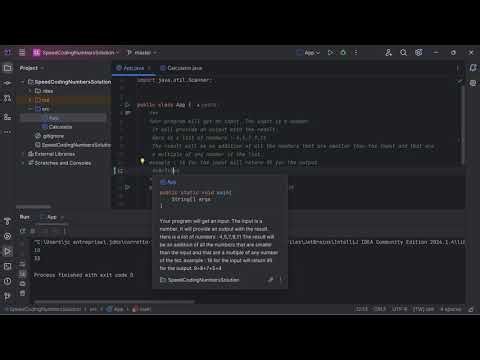This screenshot has width=480, height=360.
Task: Clear console with trash icon
Action: pos(22,293)
